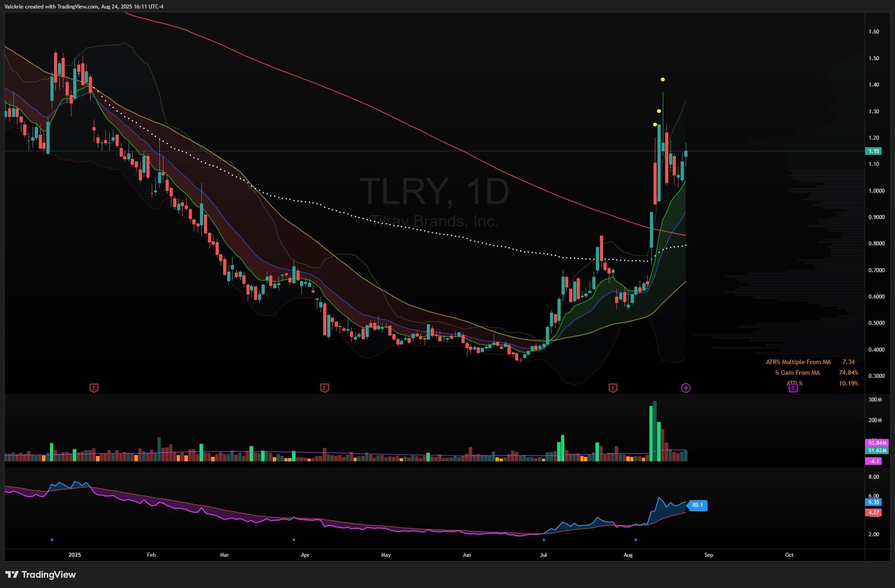Click the magenta -4.1 value label
The height and width of the screenshot is (588, 895).
pos(874,461)
